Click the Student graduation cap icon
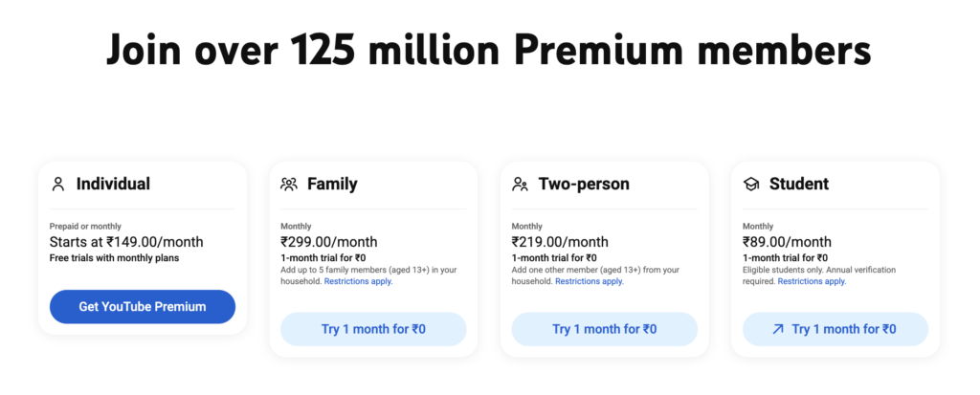 coord(751,184)
